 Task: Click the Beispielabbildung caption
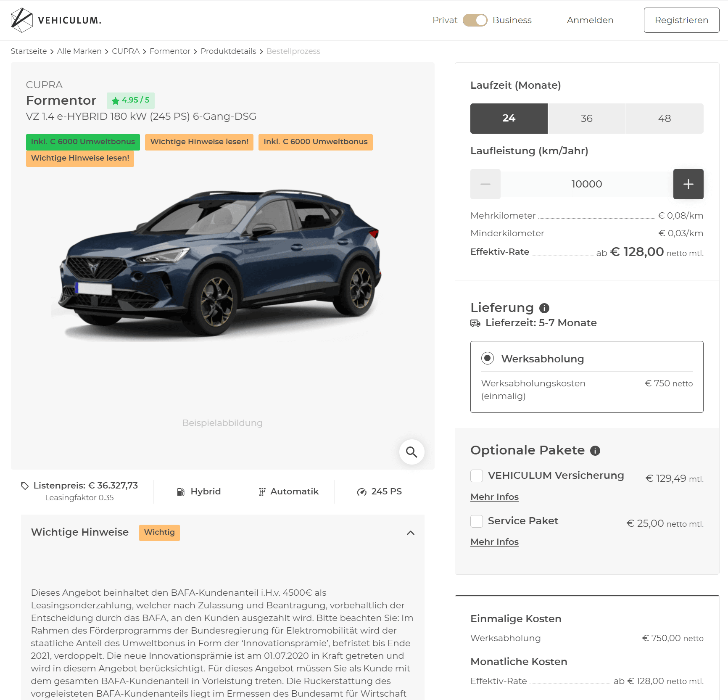(222, 423)
